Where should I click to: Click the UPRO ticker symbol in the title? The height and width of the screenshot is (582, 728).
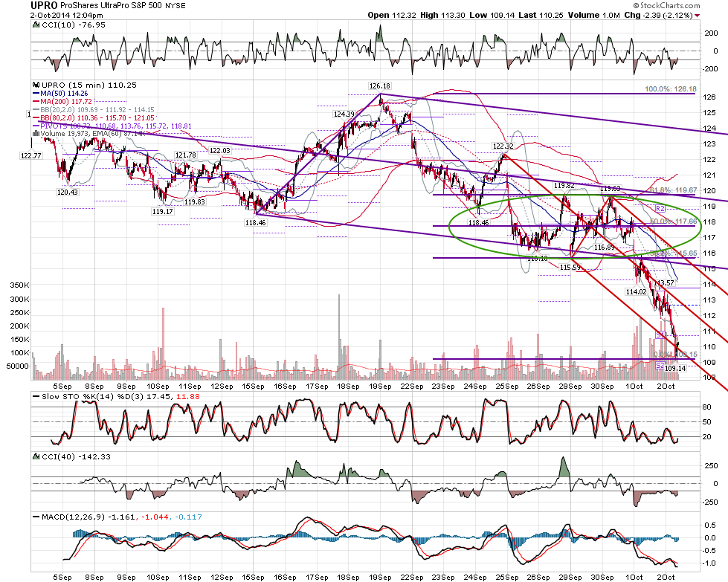click(x=44, y=5)
